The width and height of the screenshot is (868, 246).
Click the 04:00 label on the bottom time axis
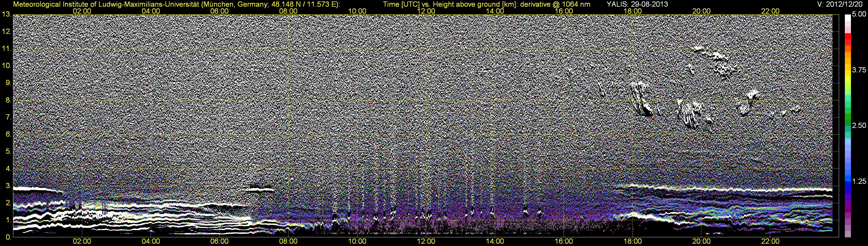[x=151, y=242]
